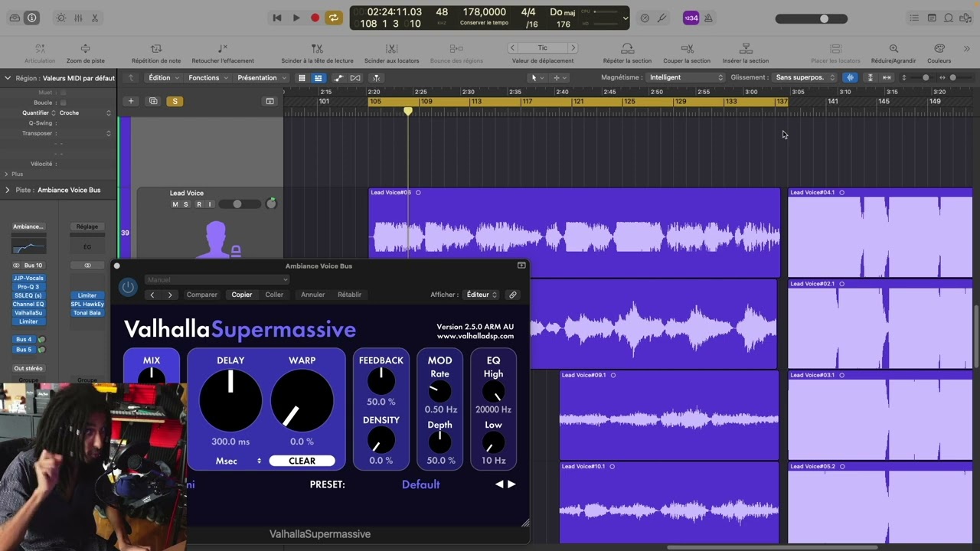Open the Quantifier Croche dropdown

point(84,112)
